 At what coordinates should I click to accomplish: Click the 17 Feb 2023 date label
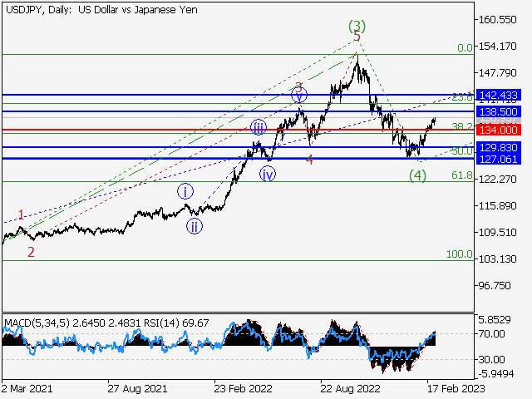point(456,388)
